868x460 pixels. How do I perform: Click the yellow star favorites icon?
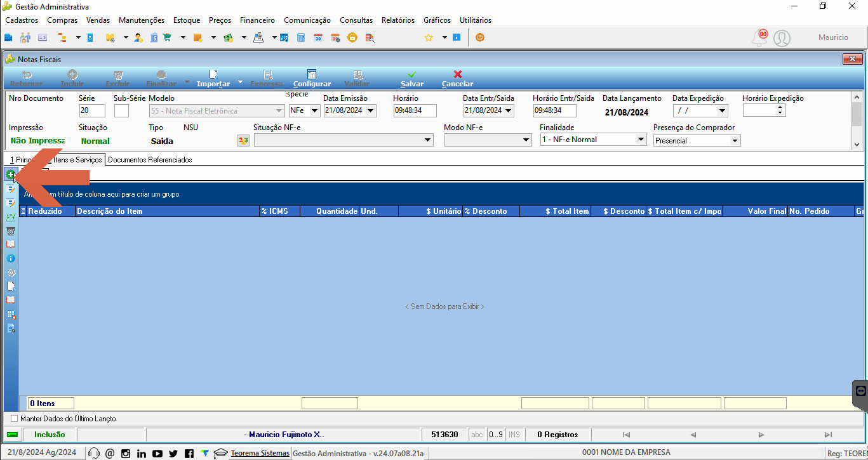click(429, 37)
